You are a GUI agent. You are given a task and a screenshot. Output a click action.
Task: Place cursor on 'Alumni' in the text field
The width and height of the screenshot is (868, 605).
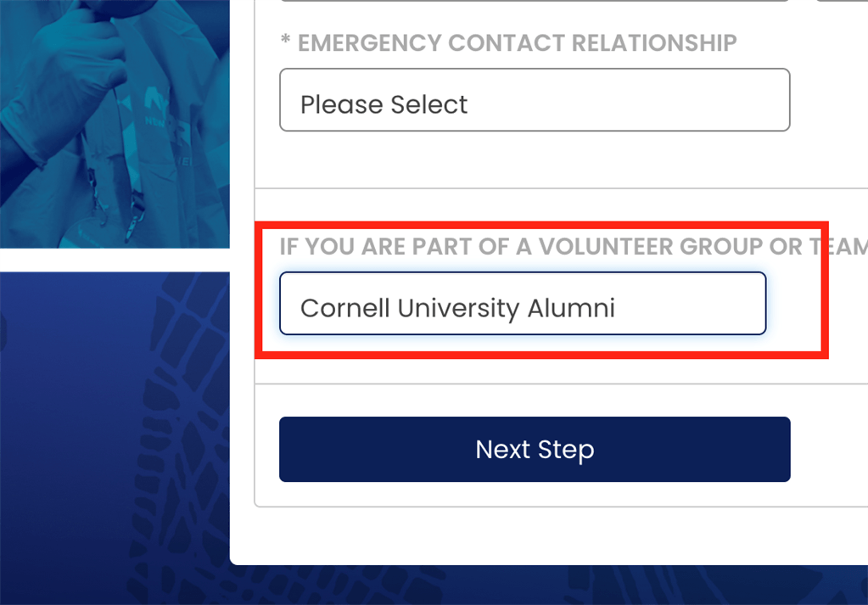(x=571, y=308)
